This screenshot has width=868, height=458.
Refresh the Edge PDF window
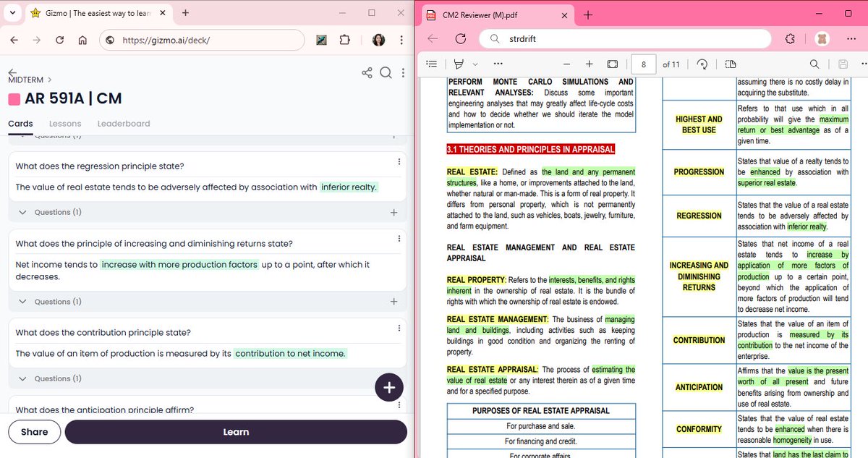click(460, 39)
